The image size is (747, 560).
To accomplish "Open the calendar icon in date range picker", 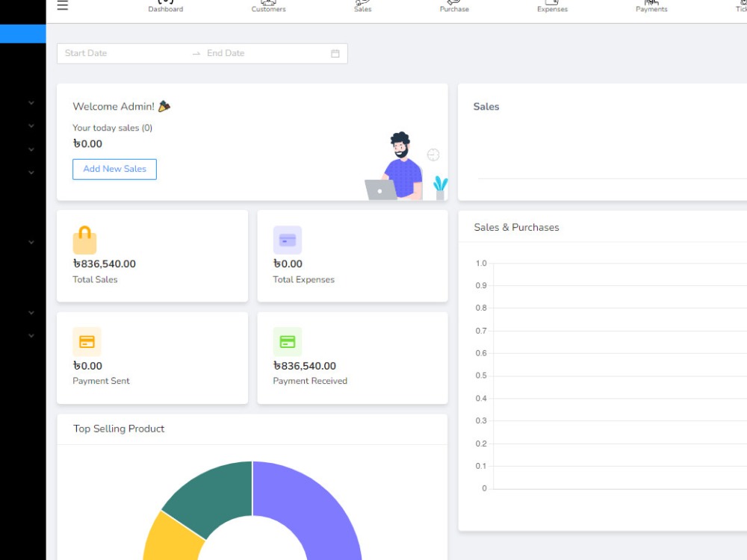I will click(335, 53).
